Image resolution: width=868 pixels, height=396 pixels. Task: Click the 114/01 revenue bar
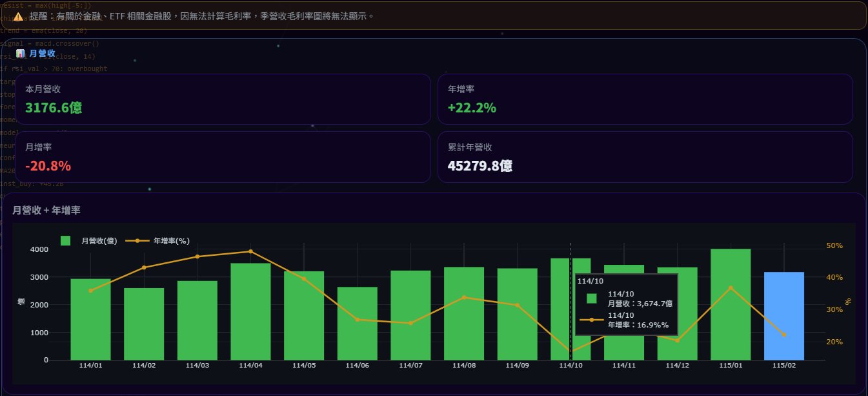[x=90, y=319]
